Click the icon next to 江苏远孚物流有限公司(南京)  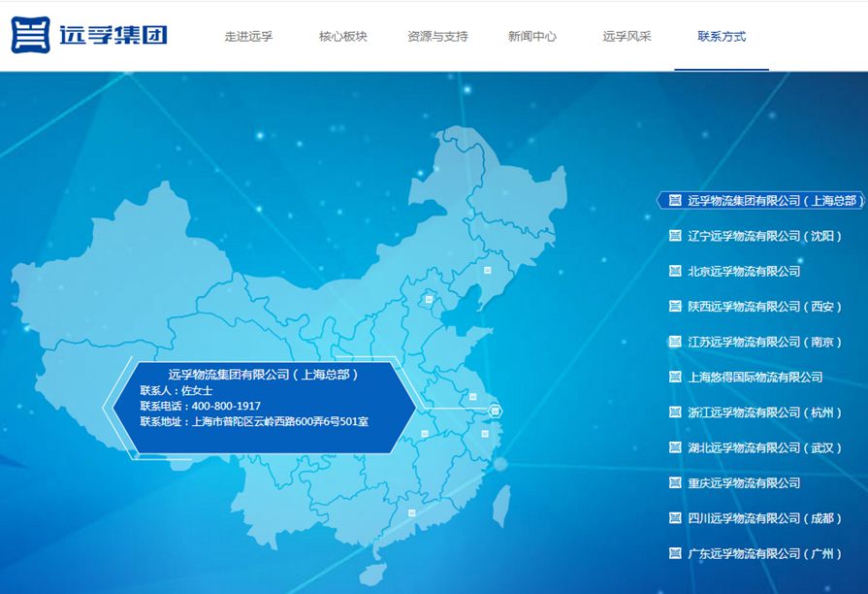[675, 342]
